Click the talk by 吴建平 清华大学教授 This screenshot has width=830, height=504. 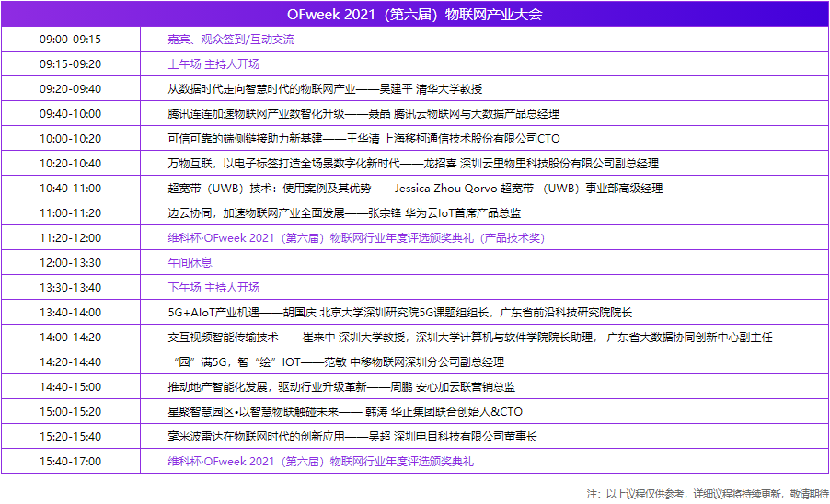[x=325, y=89]
